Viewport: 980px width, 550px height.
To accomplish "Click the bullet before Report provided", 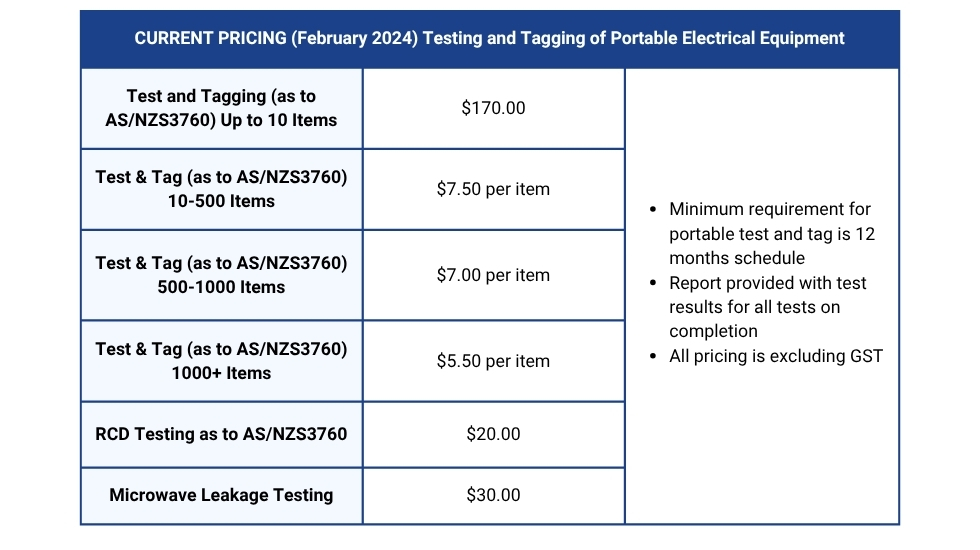I will coord(653,283).
